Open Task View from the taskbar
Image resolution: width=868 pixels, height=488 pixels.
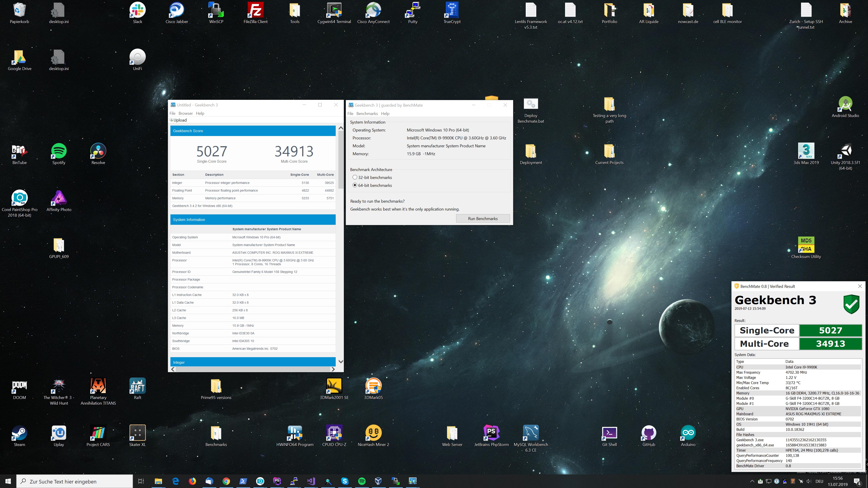tap(141, 481)
